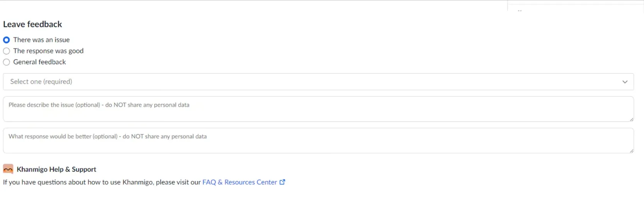The image size is (644, 199).
Task: Click the "If you have questions" help sentence
Action: [102, 182]
